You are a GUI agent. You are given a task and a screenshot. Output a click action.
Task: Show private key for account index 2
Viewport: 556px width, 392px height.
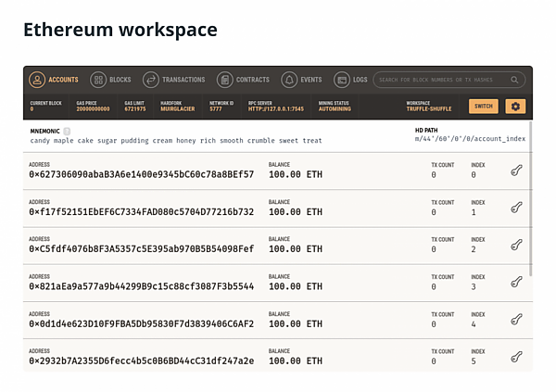[x=517, y=245]
